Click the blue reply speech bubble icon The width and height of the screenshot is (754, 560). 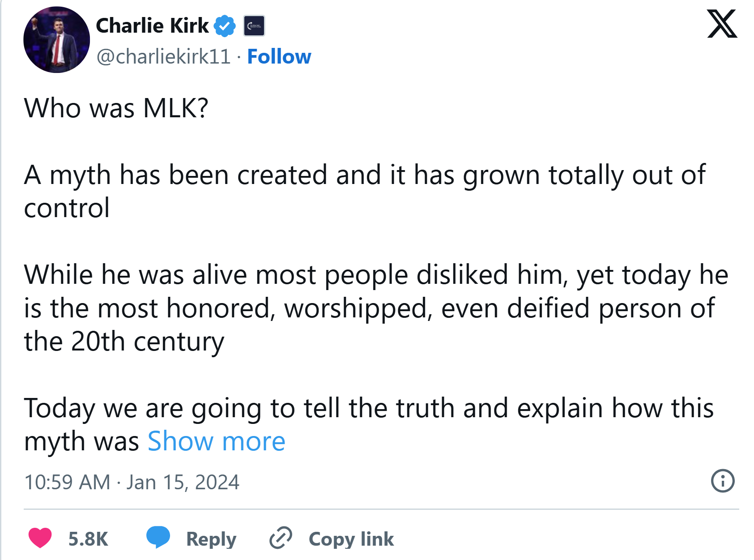(158, 537)
